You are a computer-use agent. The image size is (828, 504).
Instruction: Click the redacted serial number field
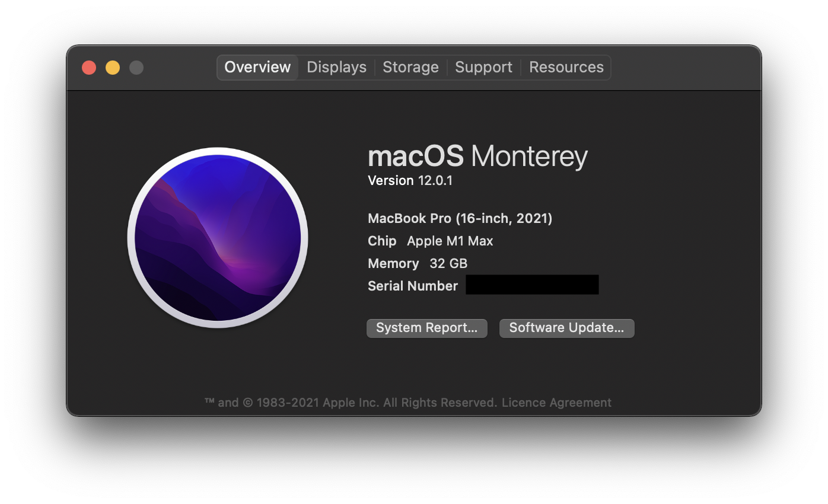point(532,285)
